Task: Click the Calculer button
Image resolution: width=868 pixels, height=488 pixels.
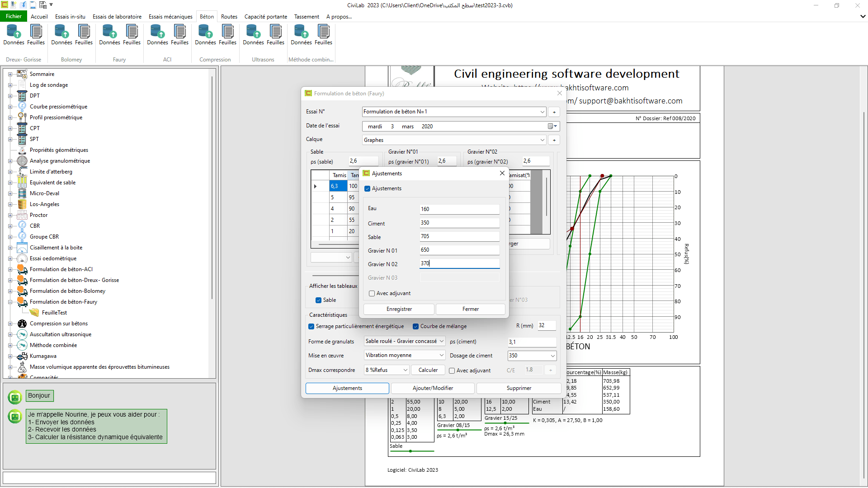Action: pyautogui.click(x=428, y=371)
